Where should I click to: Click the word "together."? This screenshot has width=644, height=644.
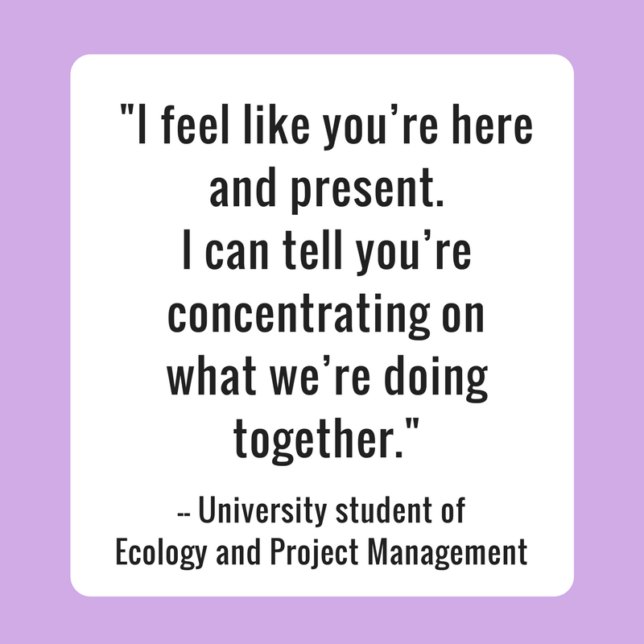(319, 440)
